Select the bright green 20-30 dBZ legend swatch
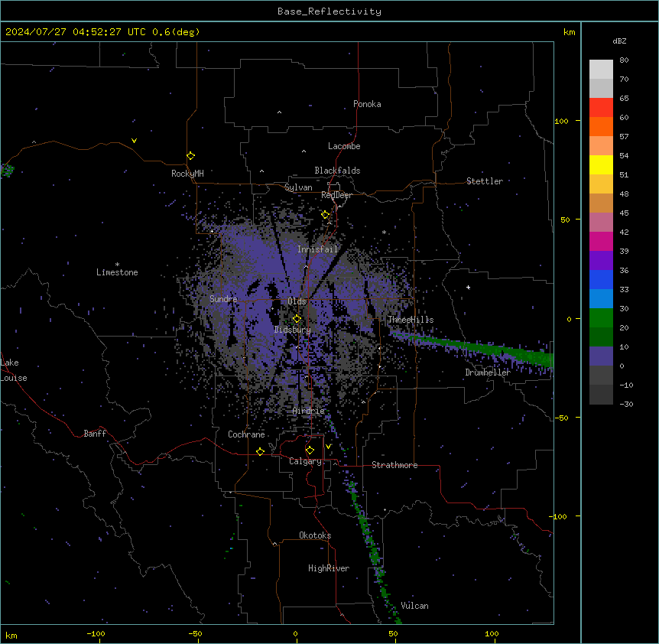This screenshot has height=644, width=659. 601,318
